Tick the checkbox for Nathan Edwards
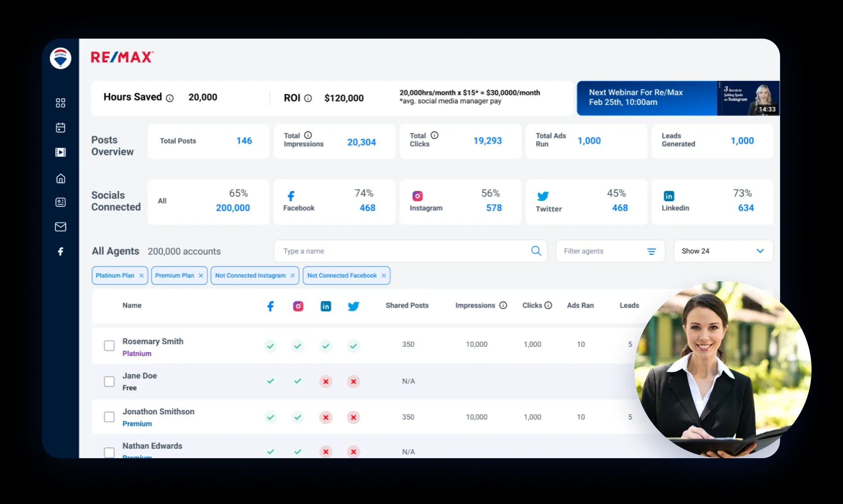Screen dimensions: 843x504 [x=109, y=452]
